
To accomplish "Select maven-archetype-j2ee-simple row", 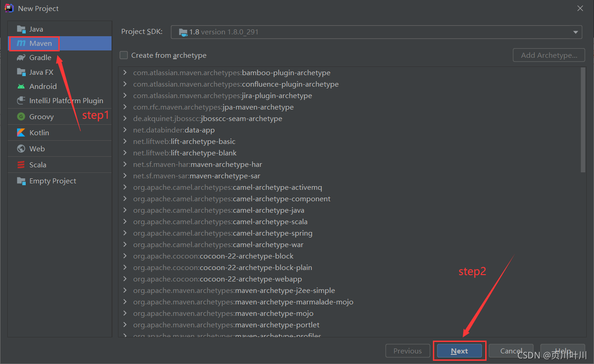I will coord(349,290).
